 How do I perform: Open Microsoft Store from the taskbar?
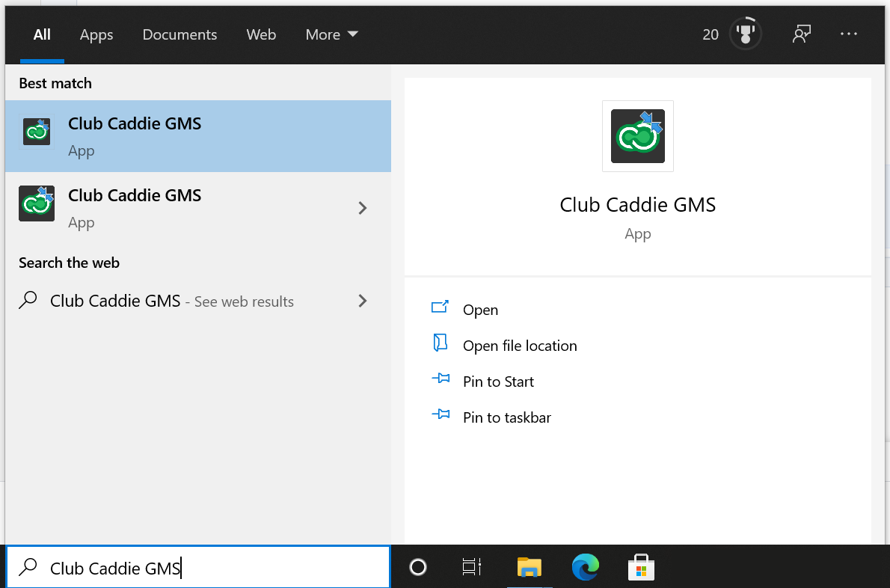pyautogui.click(x=641, y=568)
